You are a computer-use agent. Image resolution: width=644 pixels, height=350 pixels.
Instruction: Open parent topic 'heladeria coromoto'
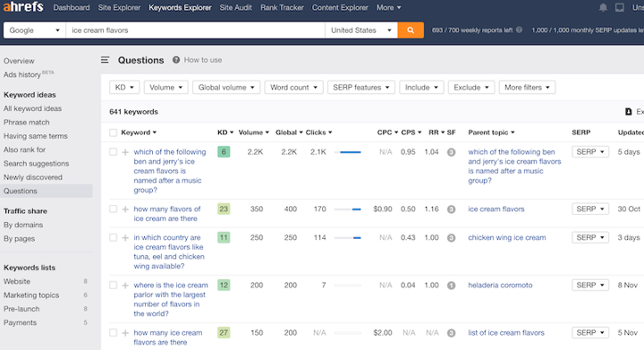[500, 285]
